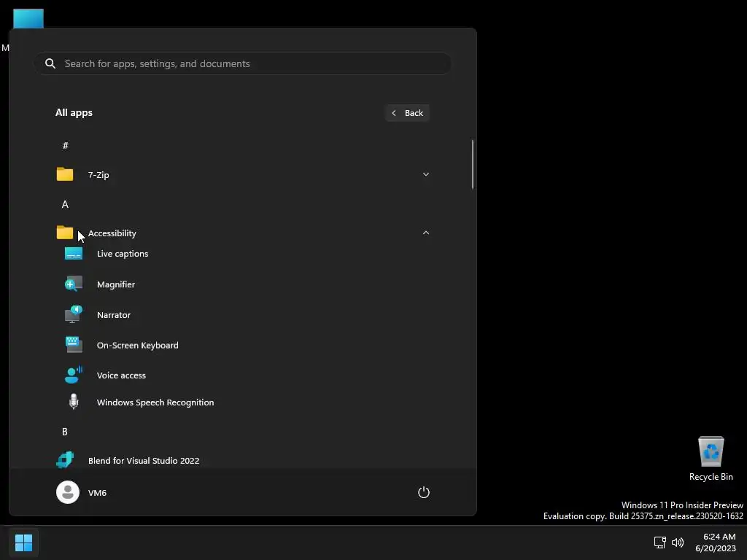Click the search magnifying glass icon

(x=50, y=63)
